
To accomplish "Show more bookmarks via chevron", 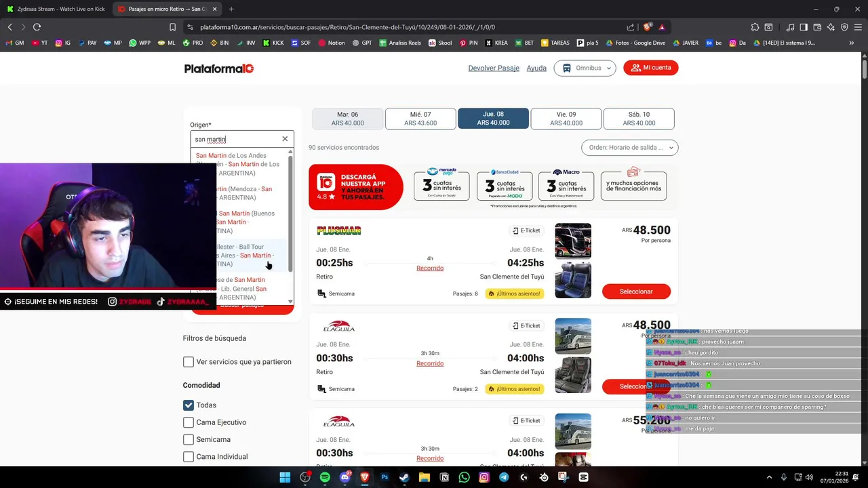I will coord(852,43).
